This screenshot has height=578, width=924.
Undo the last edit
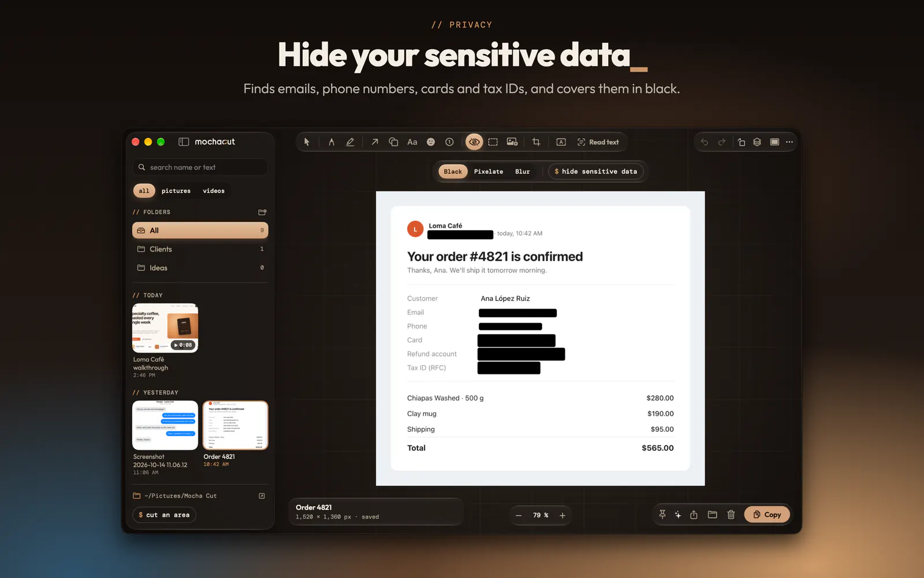point(705,142)
